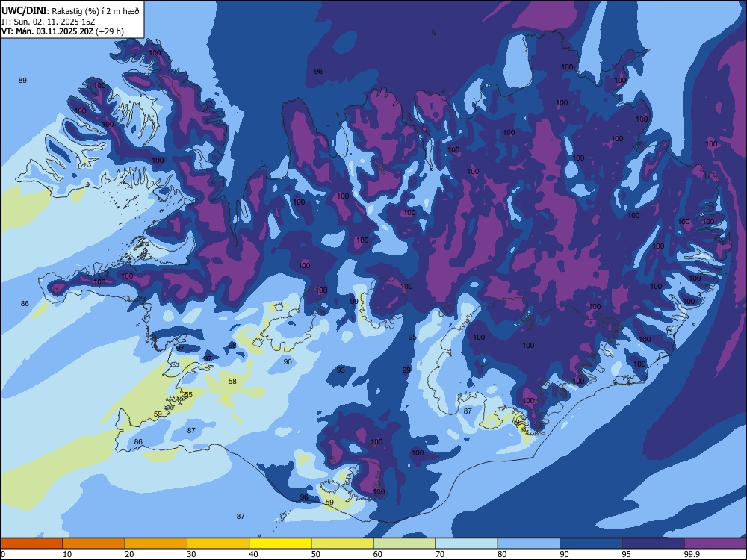The image size is (747, 560).
Task: Click the medium blue 90–95 legend swatch
Action: pos(591,544)
